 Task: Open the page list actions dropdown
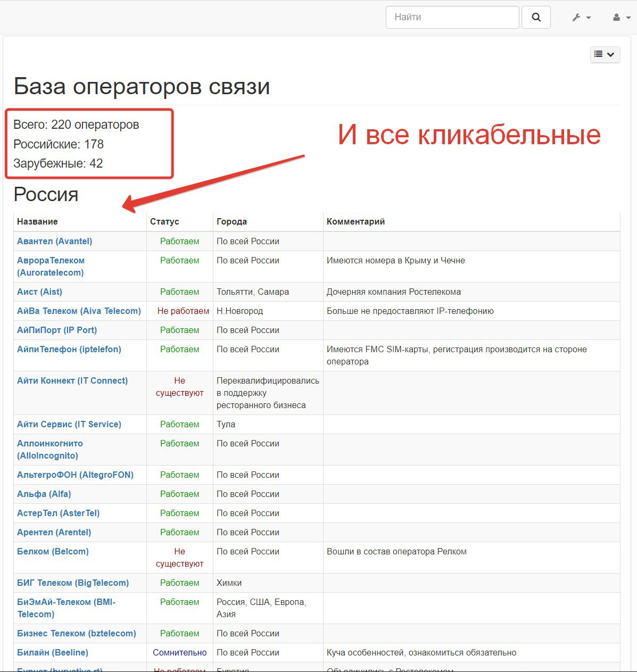point(605,54)
